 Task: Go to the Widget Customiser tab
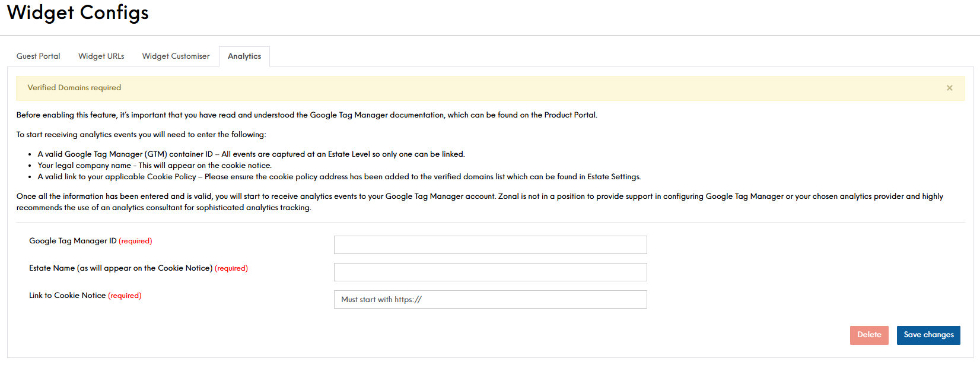(x=176, y=56)
